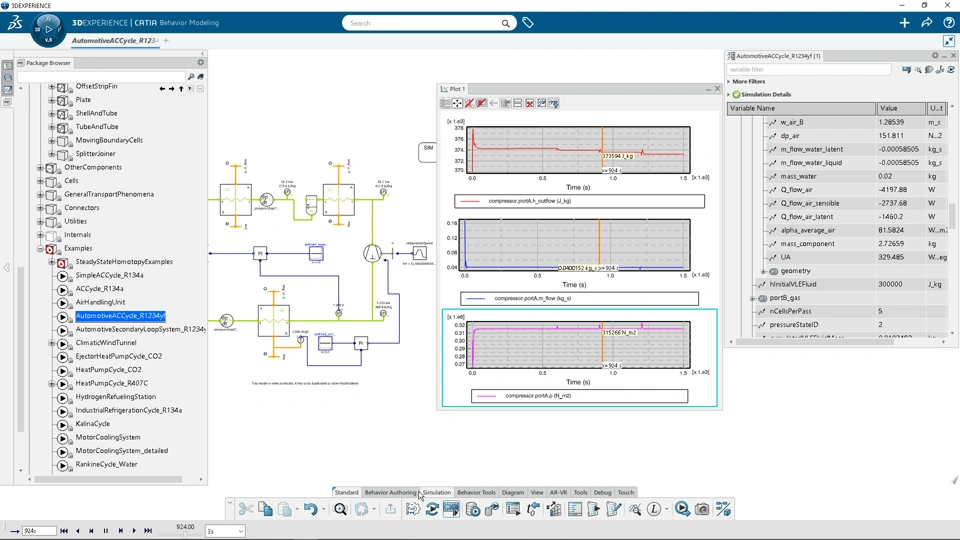This screenshot has width=960, height=540.
Task: Switch to the Behavior Tools tab
Action: click(476, 492)
